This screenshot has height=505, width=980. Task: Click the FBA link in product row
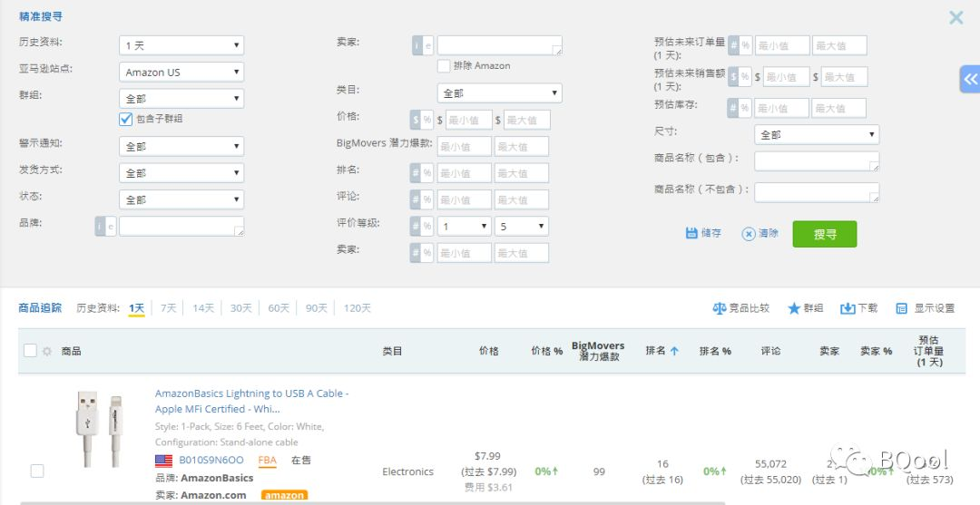(267, 461)
